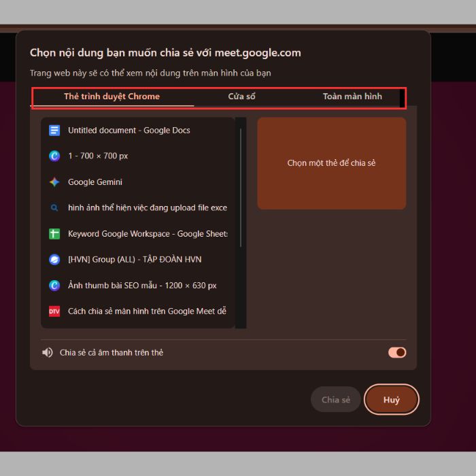Click the Google Sheets green icon
The width and height of the screenshot is (476, 476).
tap(54, 234)
